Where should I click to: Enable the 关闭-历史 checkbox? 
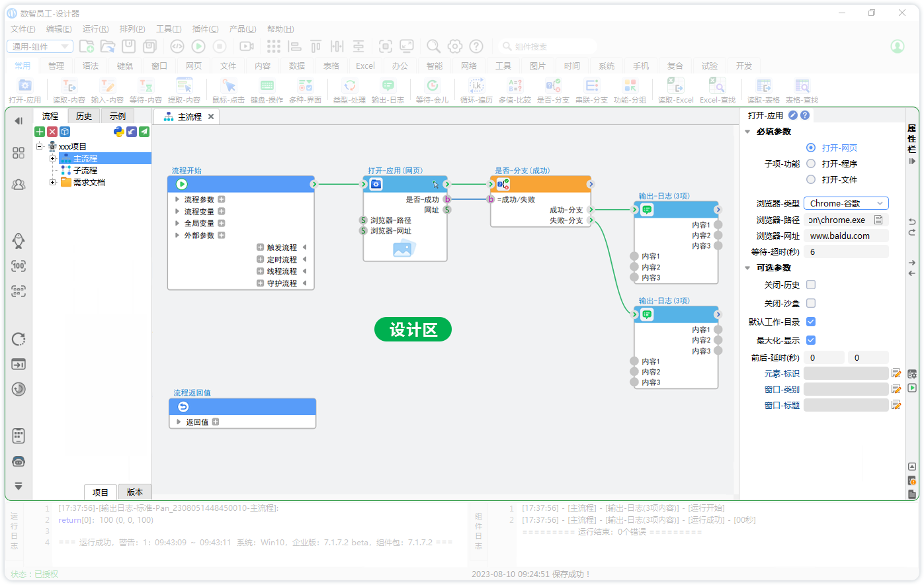[x=811, y=285]
